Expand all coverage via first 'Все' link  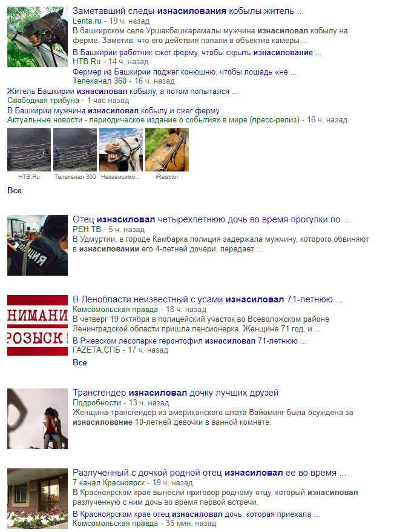pyautogui.click(x=15, y=191)
